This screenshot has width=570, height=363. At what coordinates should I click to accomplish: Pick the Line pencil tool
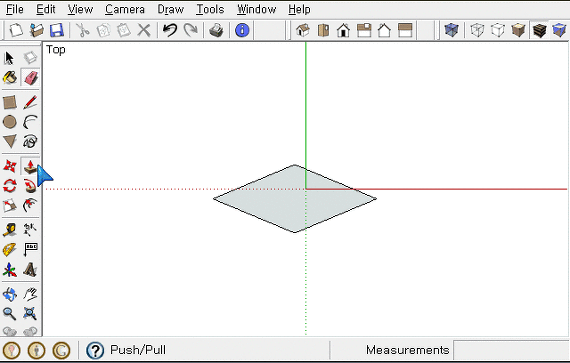tap(30, 102)
